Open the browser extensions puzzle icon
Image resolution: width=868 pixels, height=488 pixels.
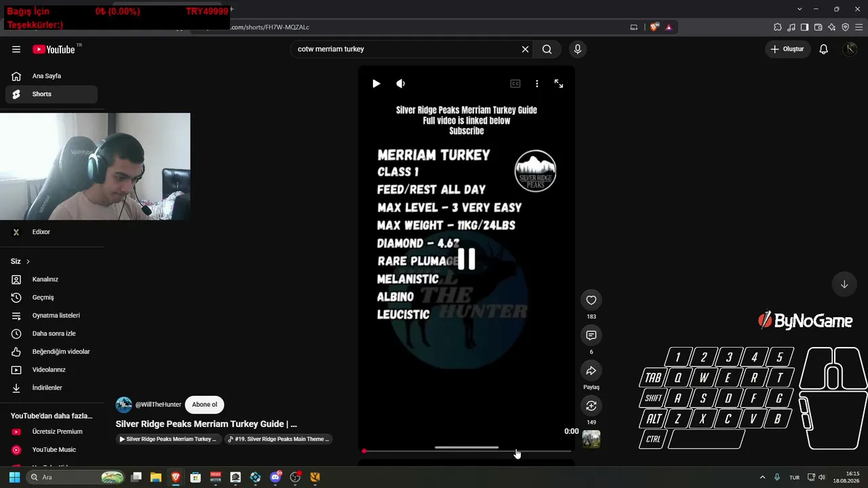(x=778, y=27)
